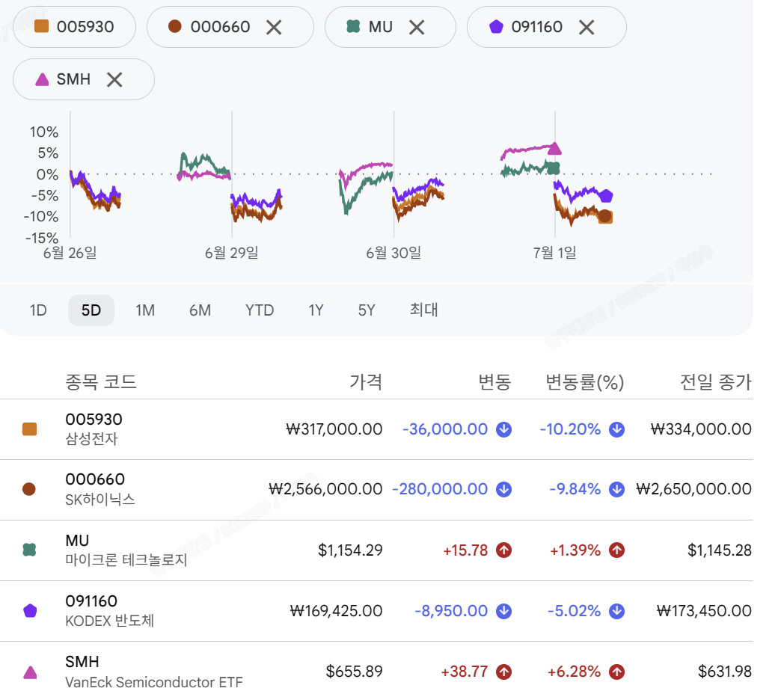Switch chart range to 5D
The width and height of the screenshot is (784, 700).
(91, 310)
